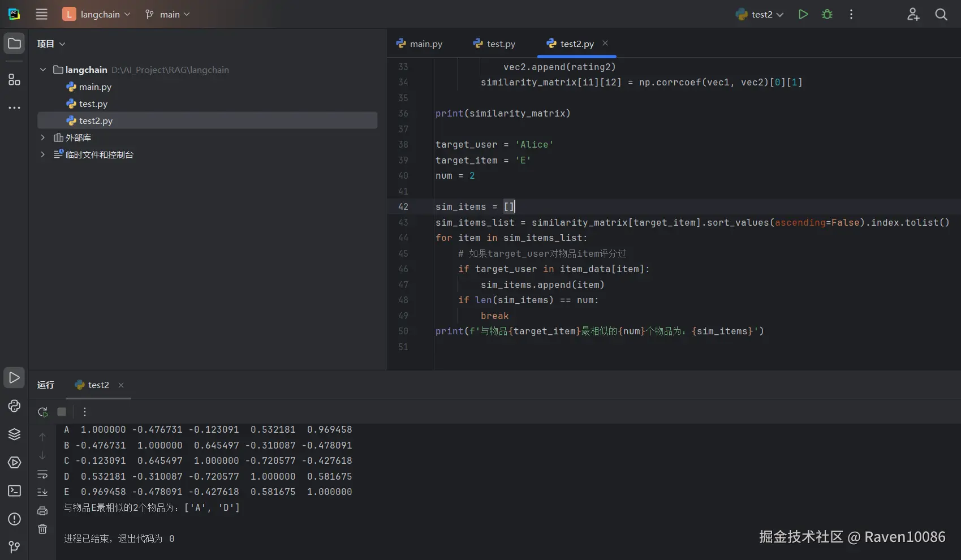Viewport: 961px width, 560px height.
Task: Open run panel more options
Action: tap(85, 412)
